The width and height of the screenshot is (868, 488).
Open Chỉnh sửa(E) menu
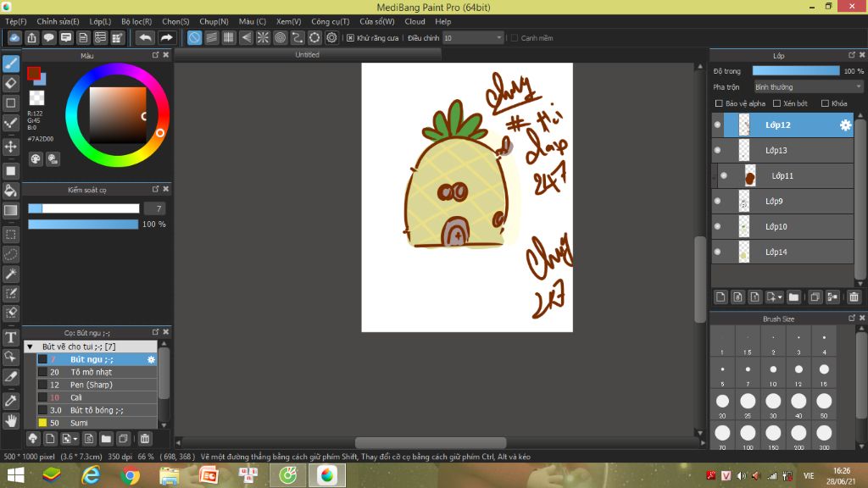coord(58,21)
